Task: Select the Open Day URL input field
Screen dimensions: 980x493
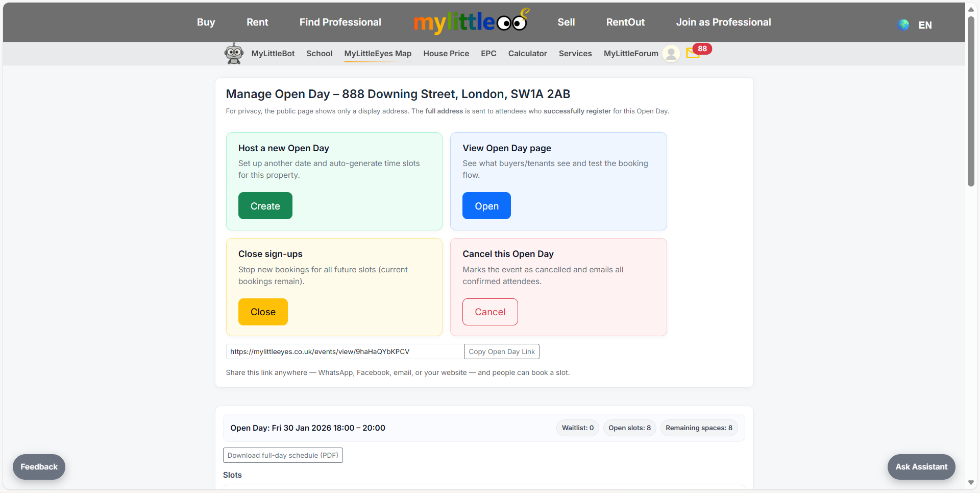Action: (345, 351)
